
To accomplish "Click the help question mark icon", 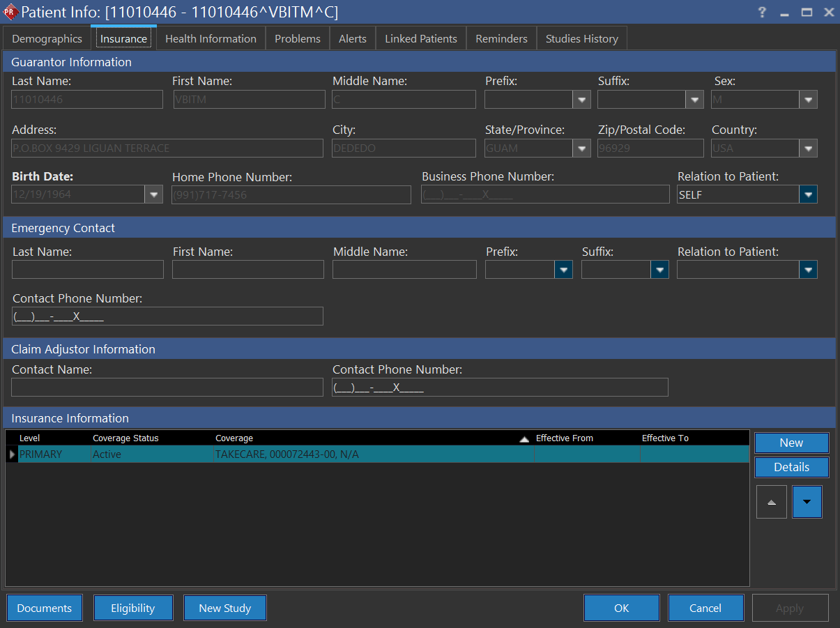I will coord(762,13).
